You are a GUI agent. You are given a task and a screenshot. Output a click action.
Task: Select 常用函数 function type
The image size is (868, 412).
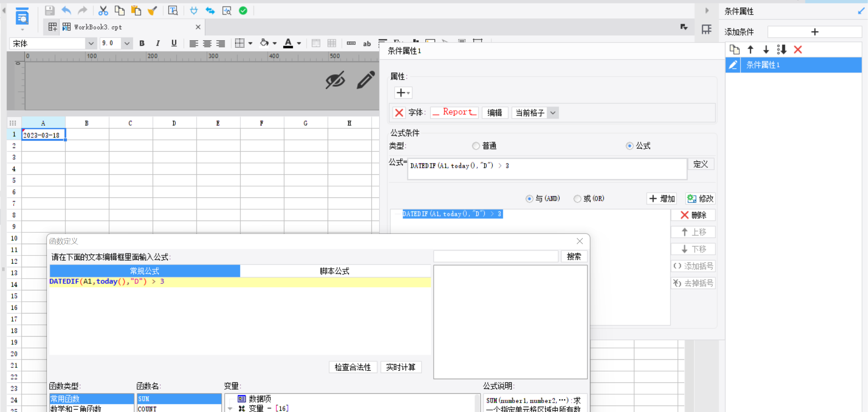(x=92, y=399)
